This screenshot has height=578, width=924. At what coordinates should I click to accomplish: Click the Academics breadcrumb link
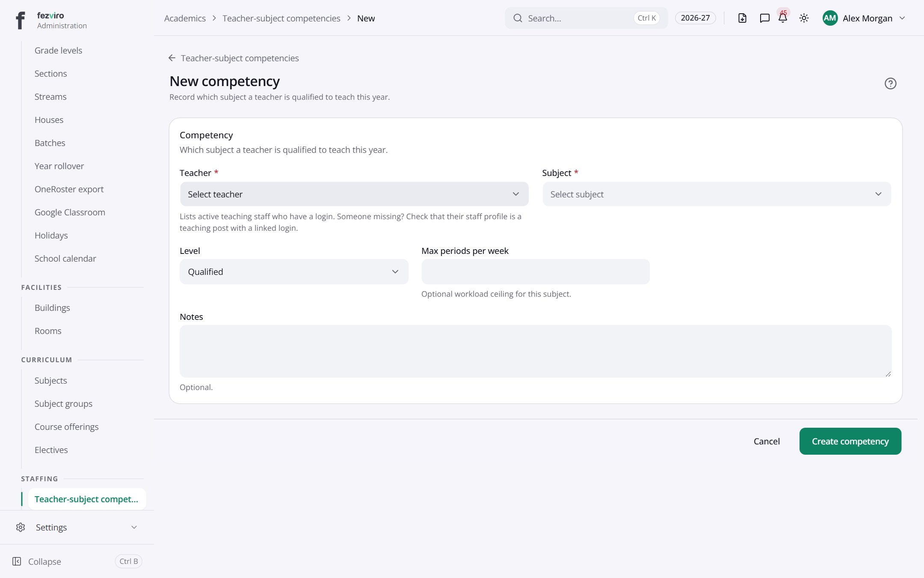click(x=185, y=18)
